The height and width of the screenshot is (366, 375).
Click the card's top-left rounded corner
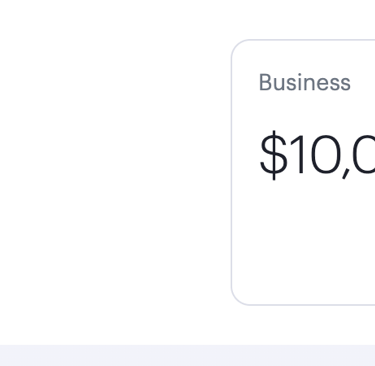click(237, 46)
